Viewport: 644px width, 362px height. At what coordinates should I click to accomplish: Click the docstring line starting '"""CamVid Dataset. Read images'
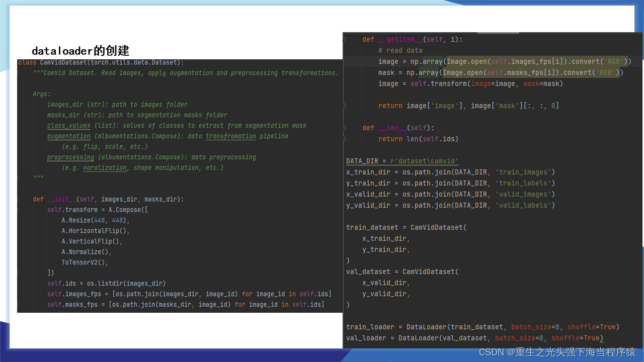[186, 73]
